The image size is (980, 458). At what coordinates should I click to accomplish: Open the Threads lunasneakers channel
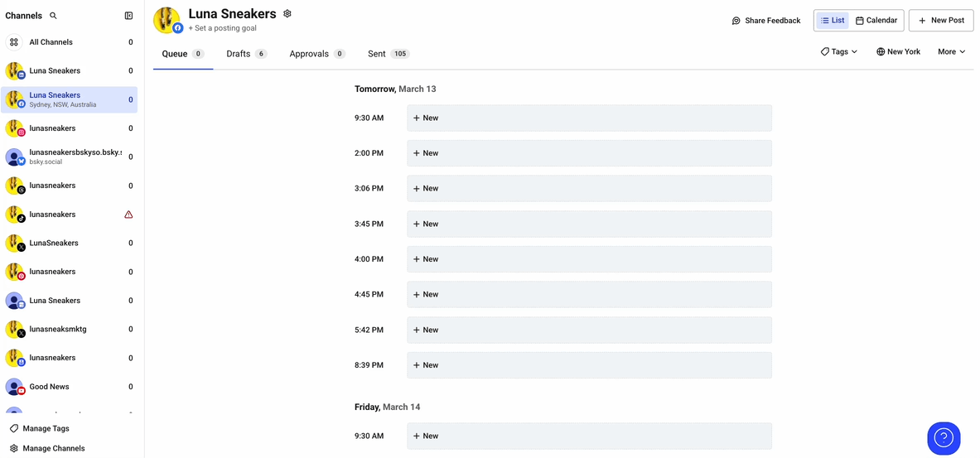(69, 186)
